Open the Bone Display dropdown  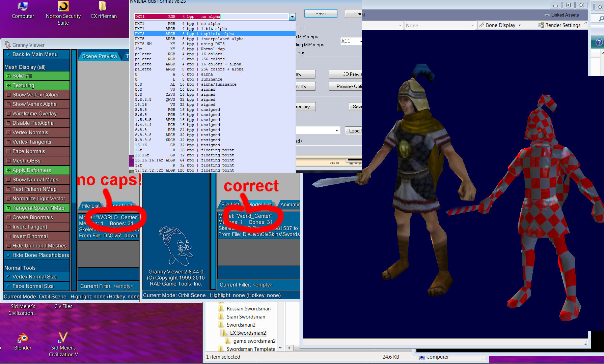(520, 25)
